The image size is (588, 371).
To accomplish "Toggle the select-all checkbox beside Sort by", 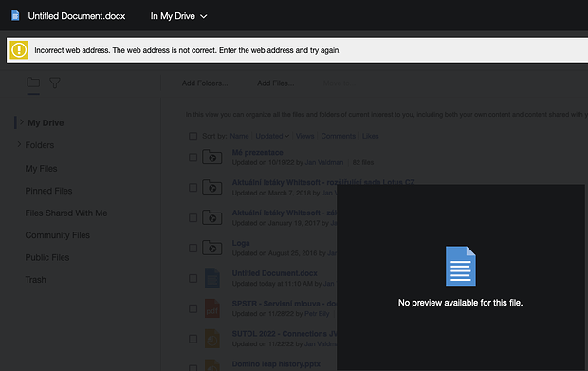I will 193,137.
